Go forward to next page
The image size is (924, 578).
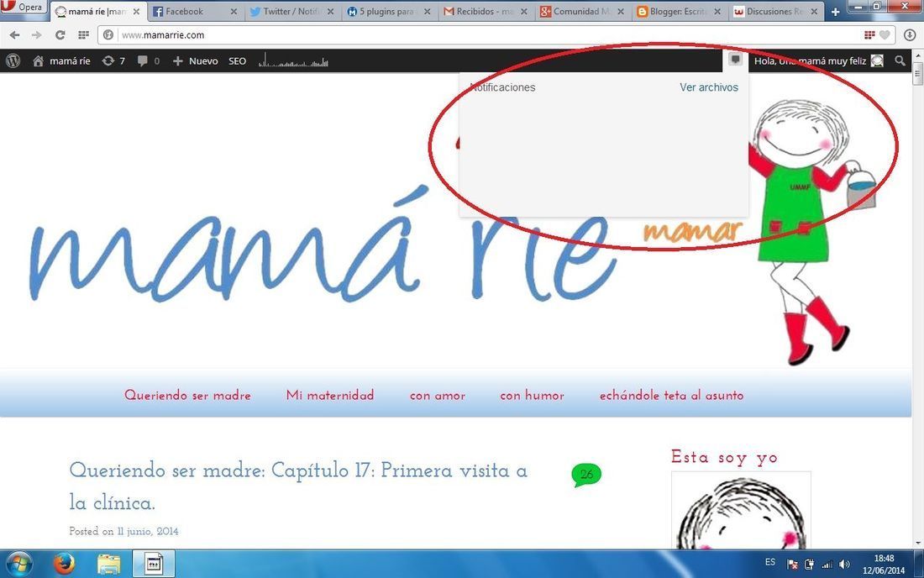pos(36,35)
